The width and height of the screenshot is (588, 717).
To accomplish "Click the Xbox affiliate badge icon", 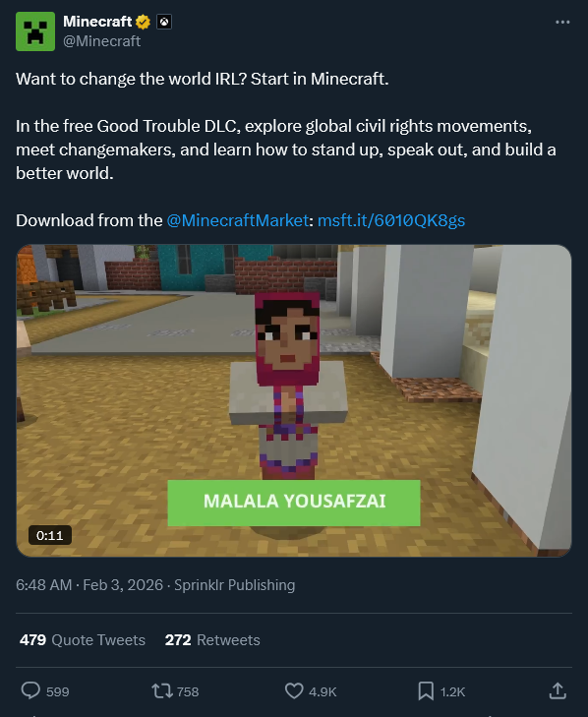I will pos(164,22).
